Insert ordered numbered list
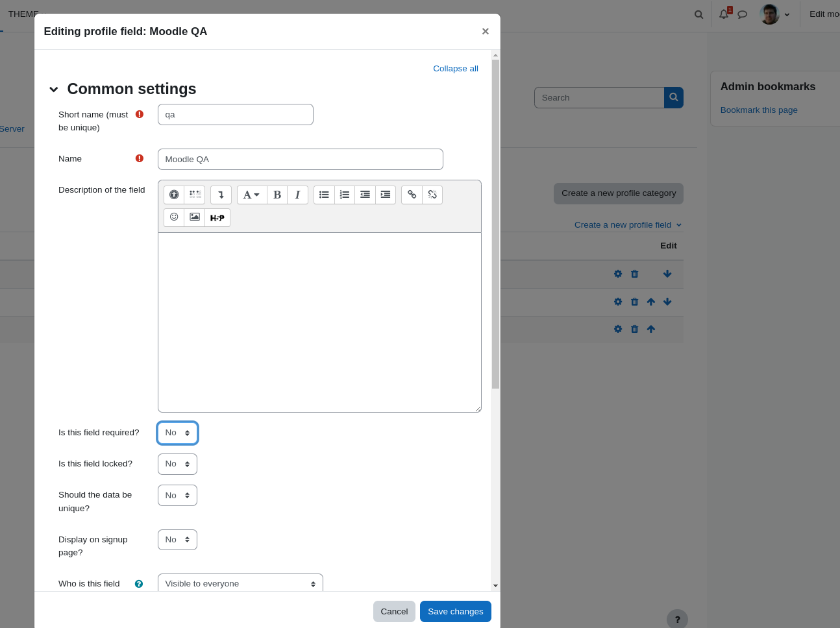 pos(345,195)
